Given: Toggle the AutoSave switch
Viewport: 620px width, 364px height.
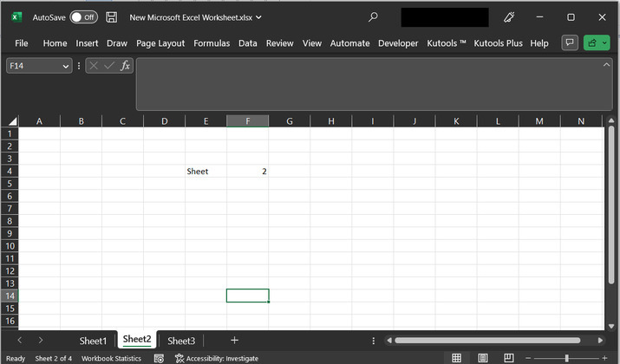Looking at the screenshot, I should [83, 16].
